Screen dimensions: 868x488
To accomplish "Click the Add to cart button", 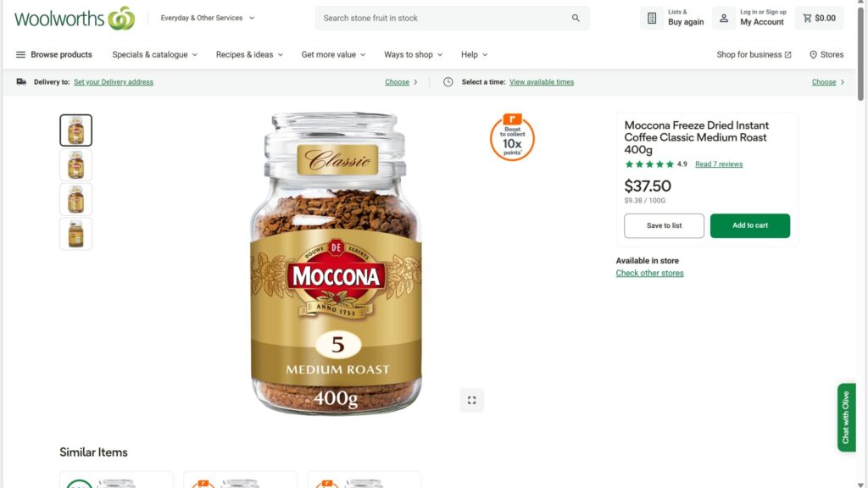I will 750,225.
